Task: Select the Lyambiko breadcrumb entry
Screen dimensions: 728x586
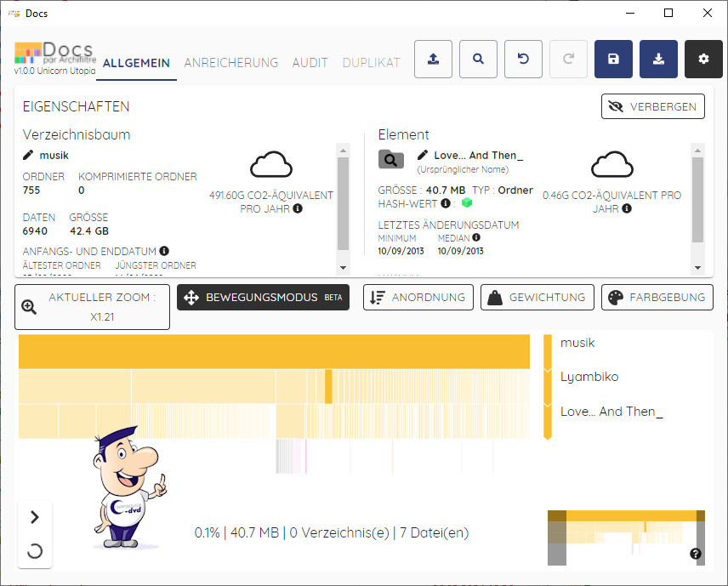Action: 589,377
